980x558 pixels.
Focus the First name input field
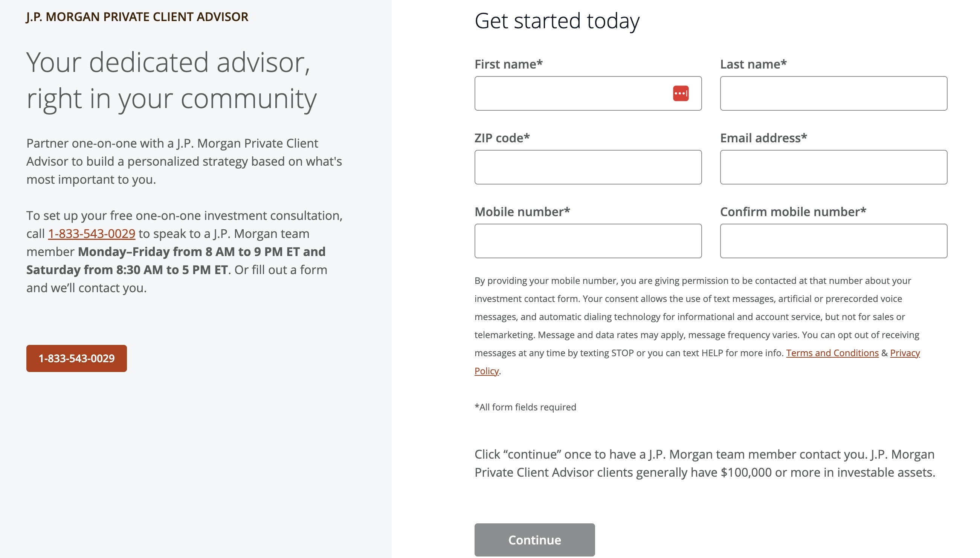(571, 93)
